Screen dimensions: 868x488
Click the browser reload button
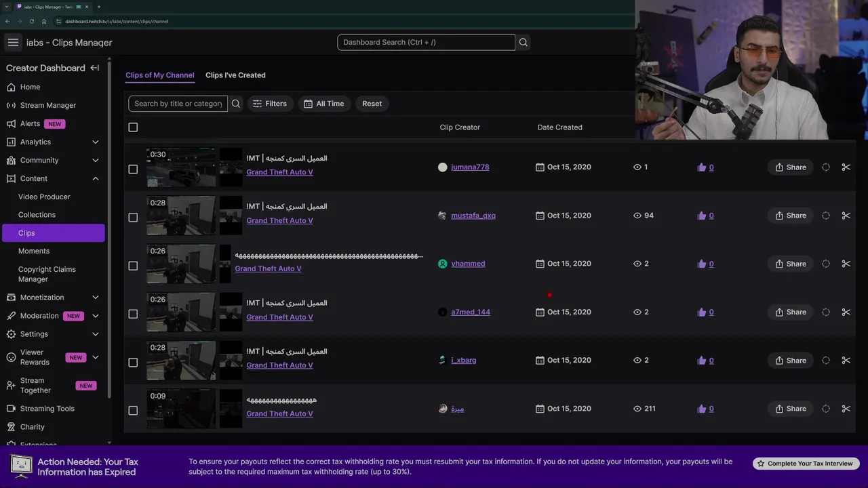click(31, 21)
